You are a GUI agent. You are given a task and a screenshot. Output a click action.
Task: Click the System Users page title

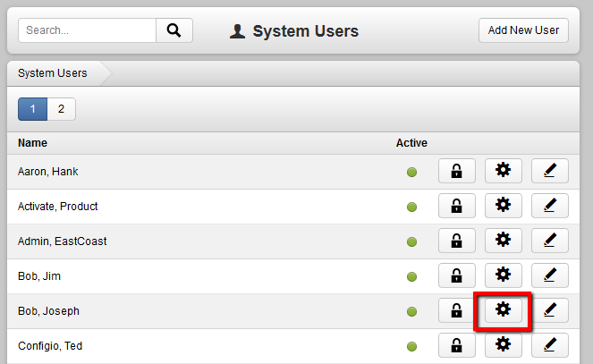click(306, 31)
